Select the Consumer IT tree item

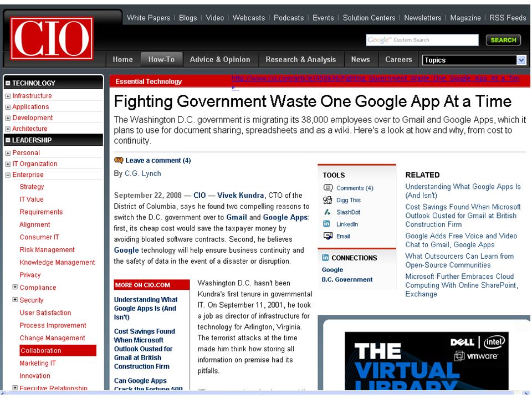39,237
